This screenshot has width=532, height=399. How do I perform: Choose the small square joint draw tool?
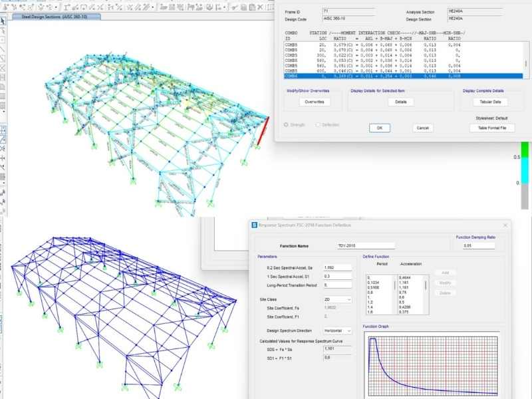pyautogui.click(x=3, y=40)
